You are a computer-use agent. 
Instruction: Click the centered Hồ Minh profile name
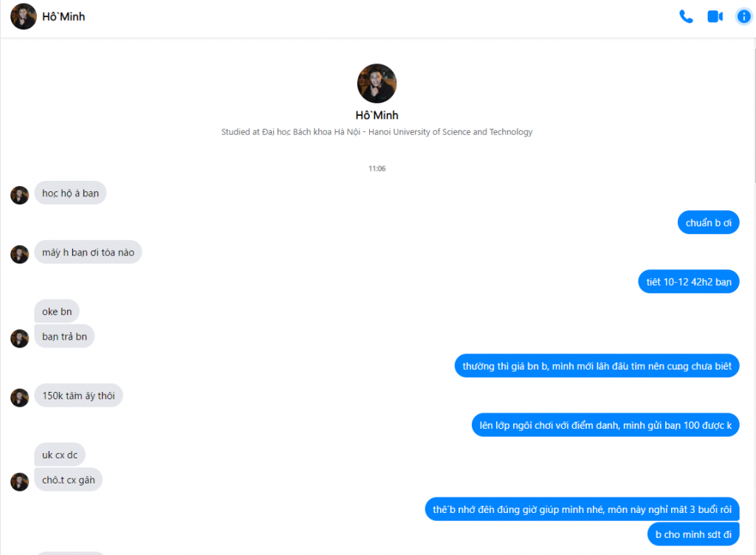point(377,115)
